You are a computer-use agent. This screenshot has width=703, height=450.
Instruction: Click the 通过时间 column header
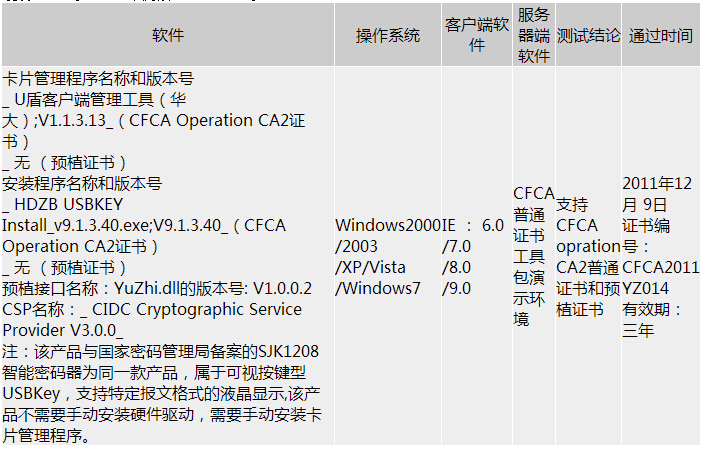pos(660,35)
